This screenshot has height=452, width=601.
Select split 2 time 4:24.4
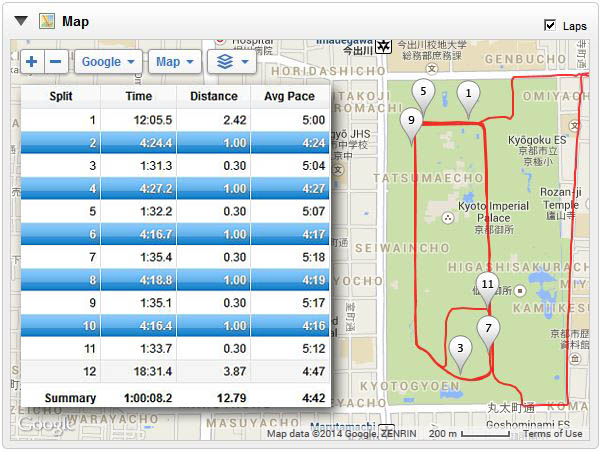pyautogui.click(x=156, y=143)
